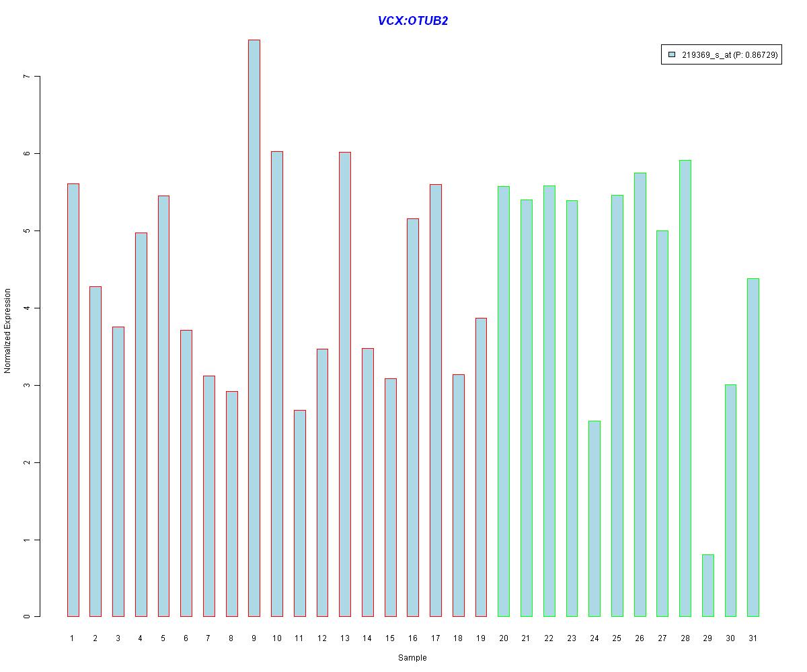Click the first green-outlined bar, sample 20
This screenshot has height=672, width=807.
[x=504, y=401]
